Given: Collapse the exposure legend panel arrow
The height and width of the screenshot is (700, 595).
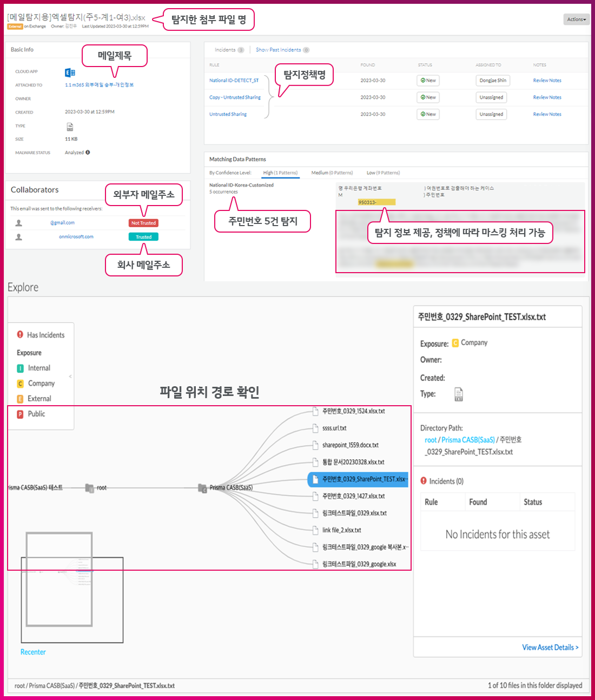Looking at the screenshot, I should click(x=70, y=376).
